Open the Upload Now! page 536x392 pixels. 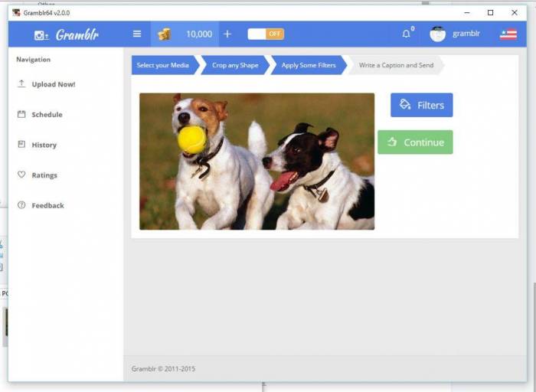(x=53, y=84)
